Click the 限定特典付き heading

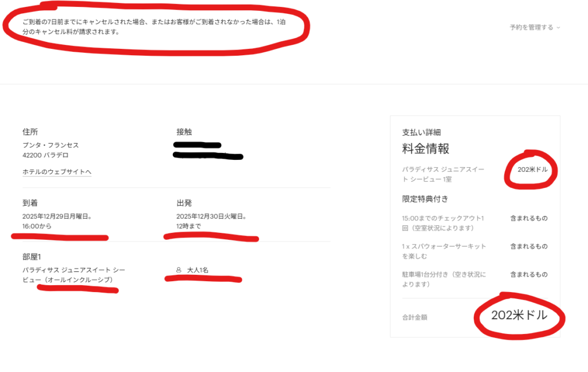tap(425, 199)
